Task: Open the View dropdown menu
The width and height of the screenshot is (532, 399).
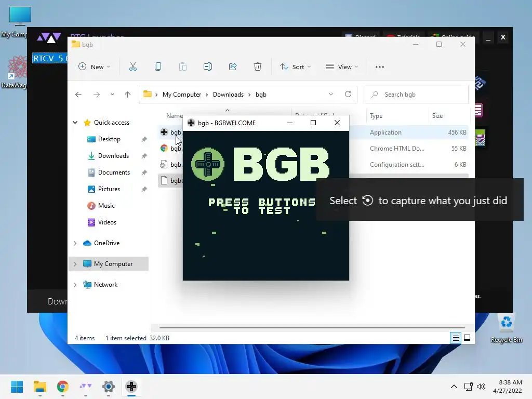Action: (x=342, y=67)
